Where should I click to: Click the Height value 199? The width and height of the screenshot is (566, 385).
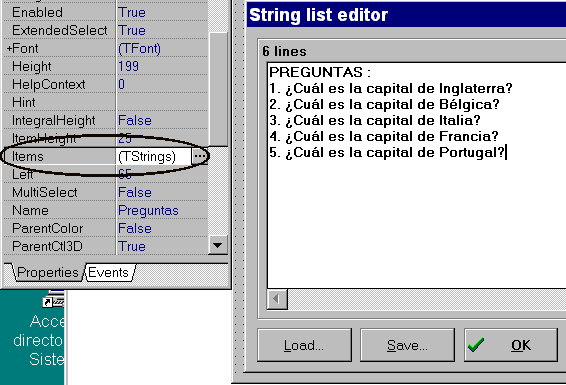pyautogui.click(x=162, y=66)
